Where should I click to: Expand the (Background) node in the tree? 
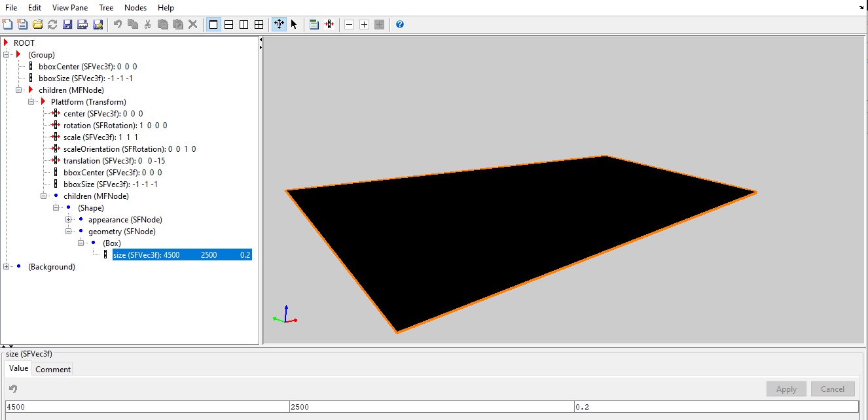pos(7,267)
